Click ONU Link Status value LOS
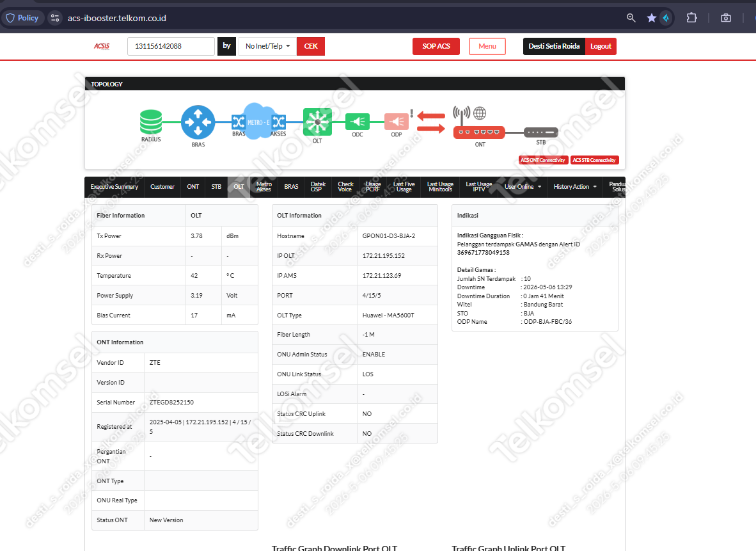Viewport: 756px width, 551px height. (368, 374)
